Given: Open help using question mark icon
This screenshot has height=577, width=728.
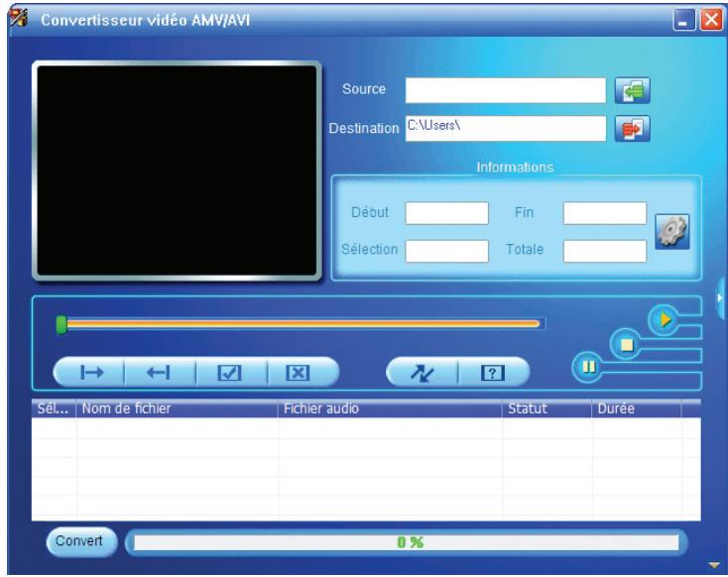Looking at the screenshot, I should pyautogui.click(x=493, y=373).
